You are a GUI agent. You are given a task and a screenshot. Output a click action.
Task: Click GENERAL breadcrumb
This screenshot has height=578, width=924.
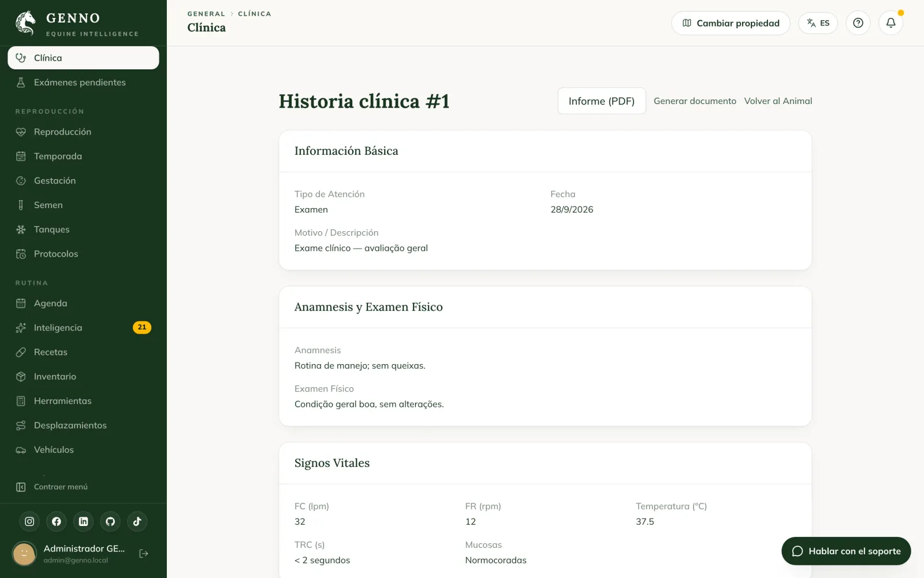(206, 14)
